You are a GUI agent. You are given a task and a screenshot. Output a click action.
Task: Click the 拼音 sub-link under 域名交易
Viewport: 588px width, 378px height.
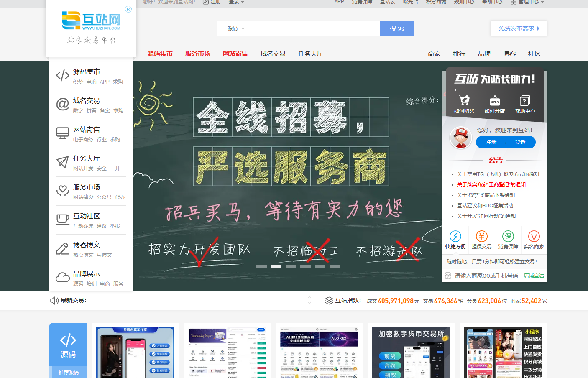[x=92, y=111]
